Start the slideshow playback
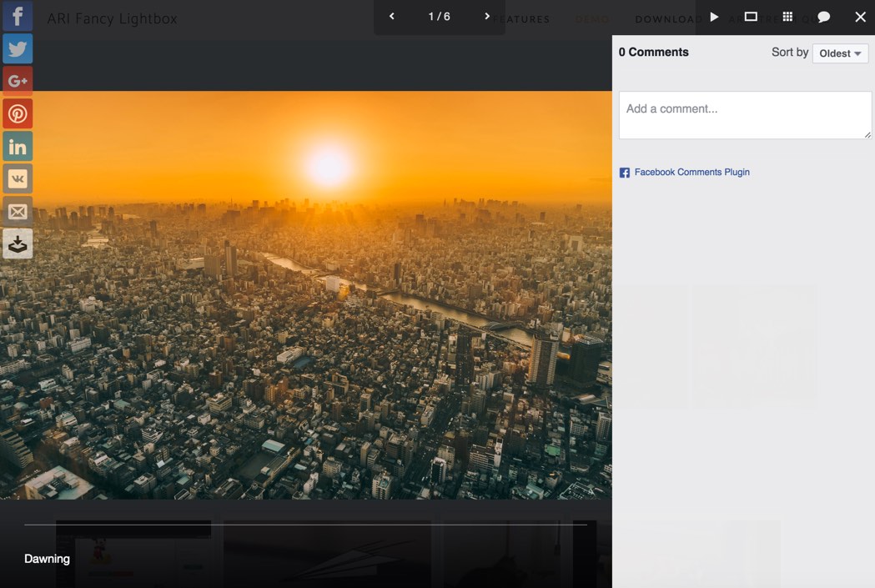This screenshot has width=875, height=588. click(714, 17)
